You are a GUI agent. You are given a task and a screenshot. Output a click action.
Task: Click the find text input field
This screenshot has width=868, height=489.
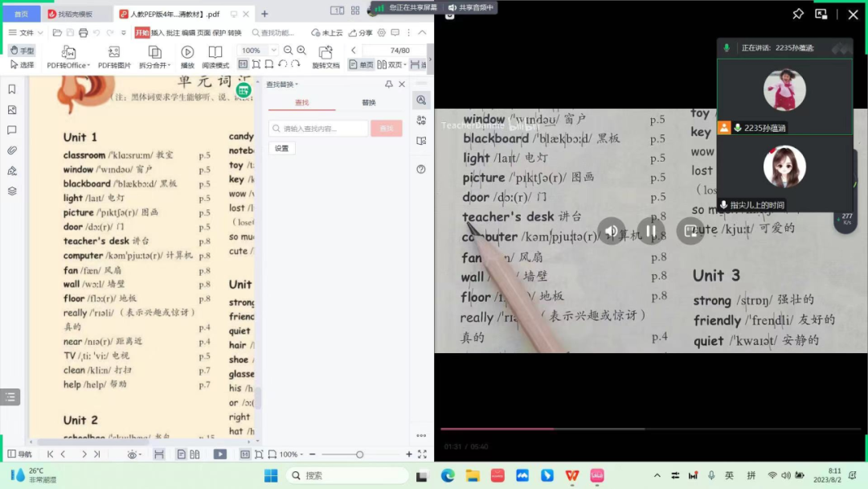coord(318,129)
